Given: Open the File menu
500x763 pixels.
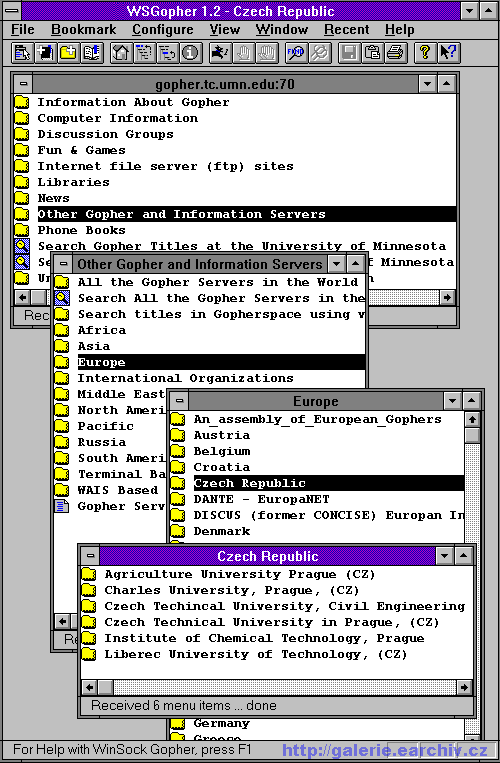Looking at the screenshot, I should point(23,30).
